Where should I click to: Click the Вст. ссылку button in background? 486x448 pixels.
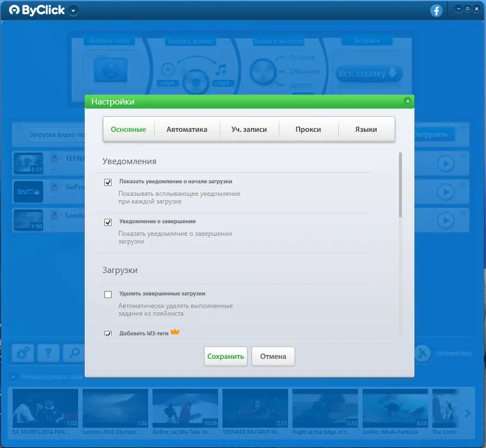368,74
